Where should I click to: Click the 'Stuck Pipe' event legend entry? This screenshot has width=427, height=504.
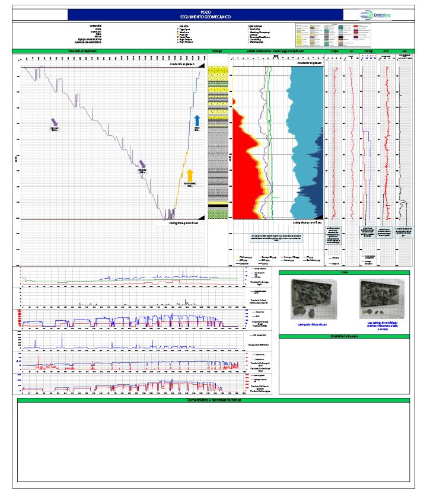pyautogui.click(x=183, y=37)
